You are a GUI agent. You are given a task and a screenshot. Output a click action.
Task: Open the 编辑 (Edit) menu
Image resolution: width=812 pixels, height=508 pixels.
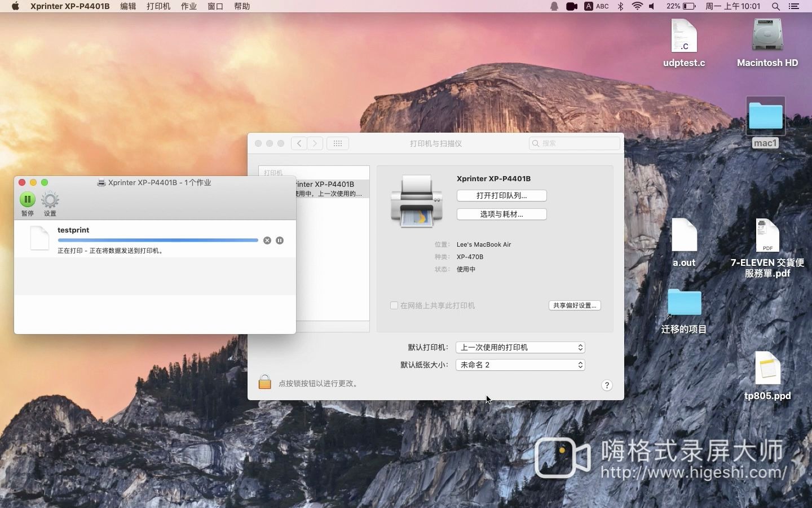coord(128,6)
